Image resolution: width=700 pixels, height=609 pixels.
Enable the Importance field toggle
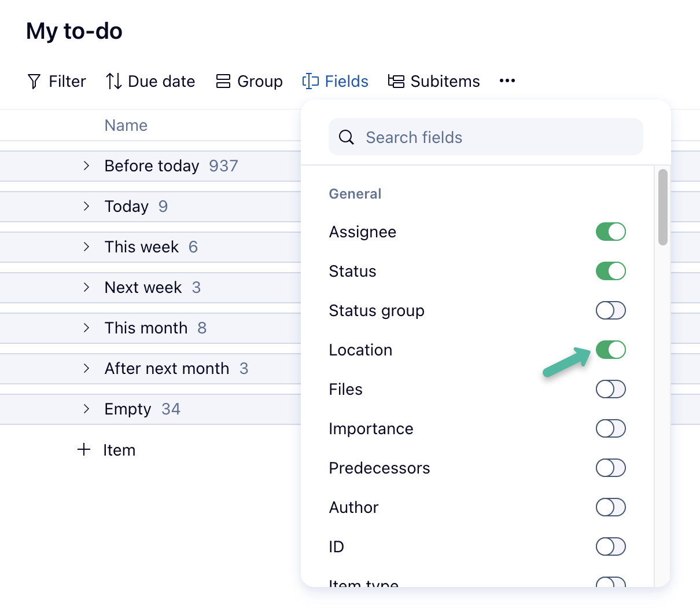(611, 428)
